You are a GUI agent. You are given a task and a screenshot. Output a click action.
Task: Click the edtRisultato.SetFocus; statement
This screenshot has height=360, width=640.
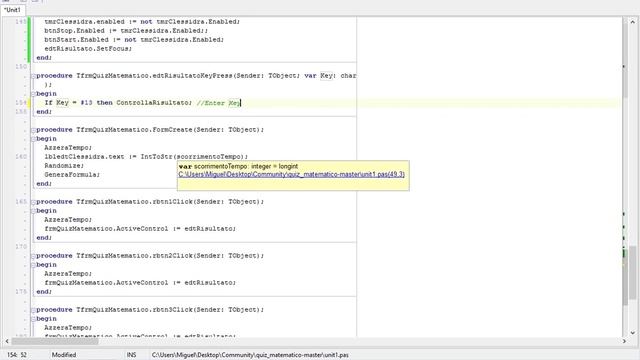[88, 49]
